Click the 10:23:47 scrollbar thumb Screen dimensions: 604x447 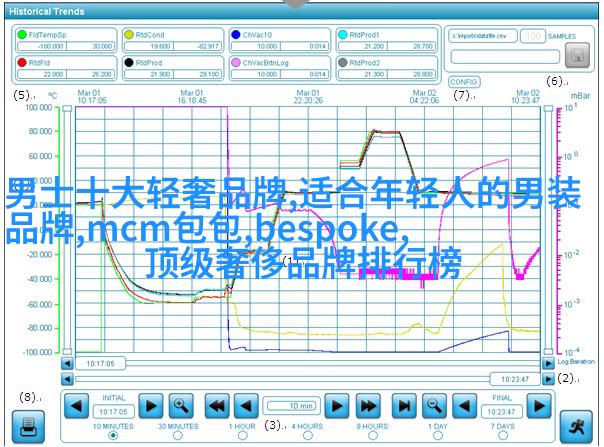(x=515, y=379)
